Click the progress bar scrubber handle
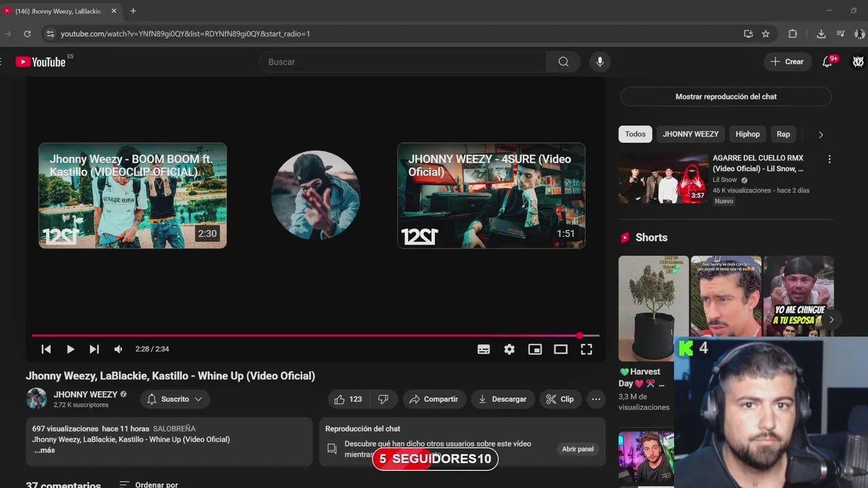This screenshot has width=868, height=488. 580,335
